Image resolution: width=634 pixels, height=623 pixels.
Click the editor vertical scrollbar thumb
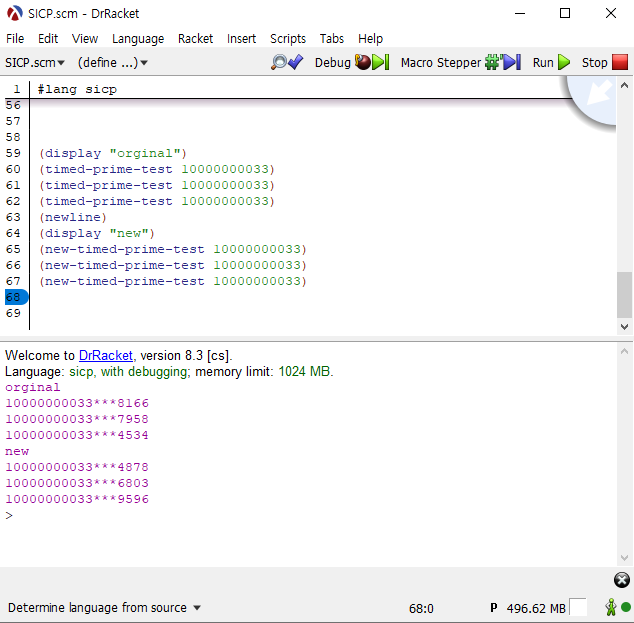625,294
